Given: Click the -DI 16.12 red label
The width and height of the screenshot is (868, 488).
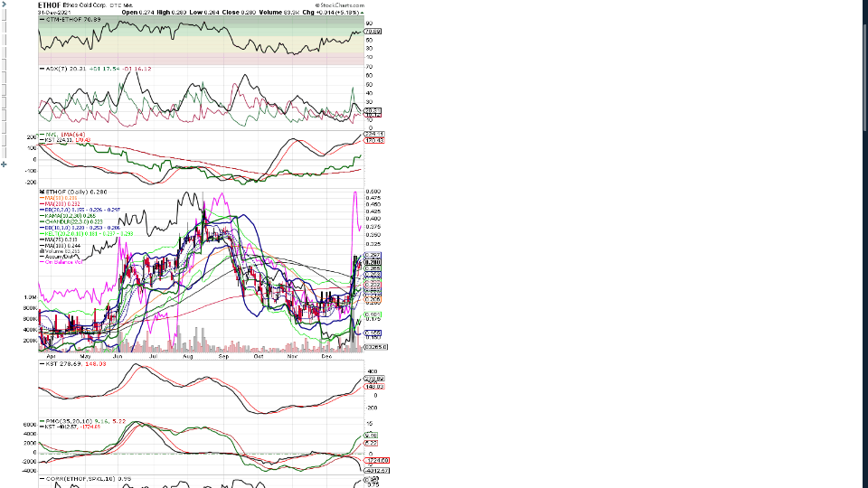Looking at the screenshot, I should click(x=137, y=69).
